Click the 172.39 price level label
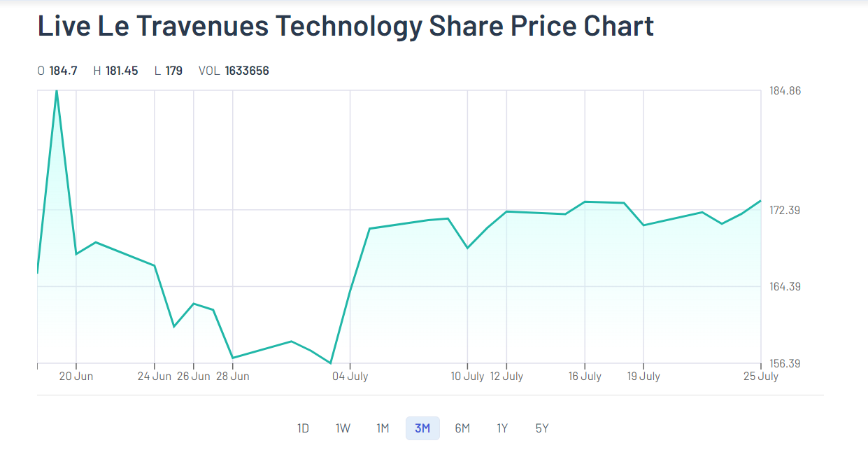868x450 pixels. (x=785, y=210)
